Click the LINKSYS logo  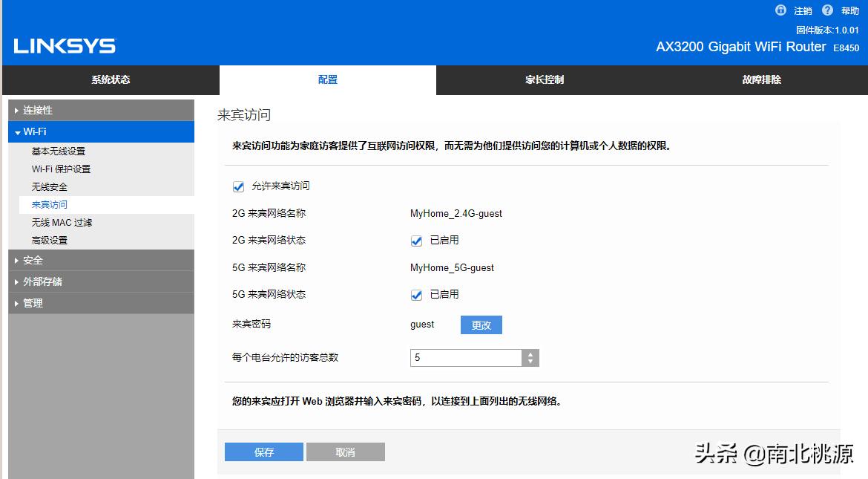point(63,45)
